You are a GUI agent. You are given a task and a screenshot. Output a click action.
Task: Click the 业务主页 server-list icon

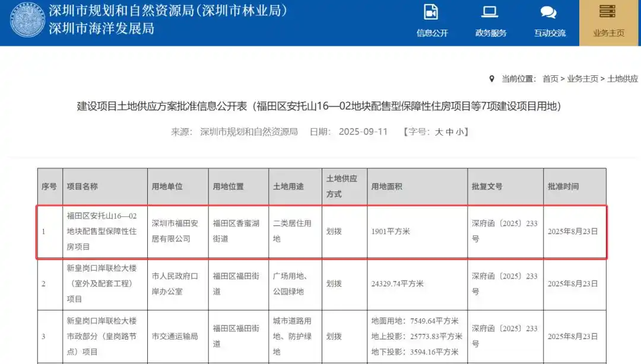click(608, 11)
